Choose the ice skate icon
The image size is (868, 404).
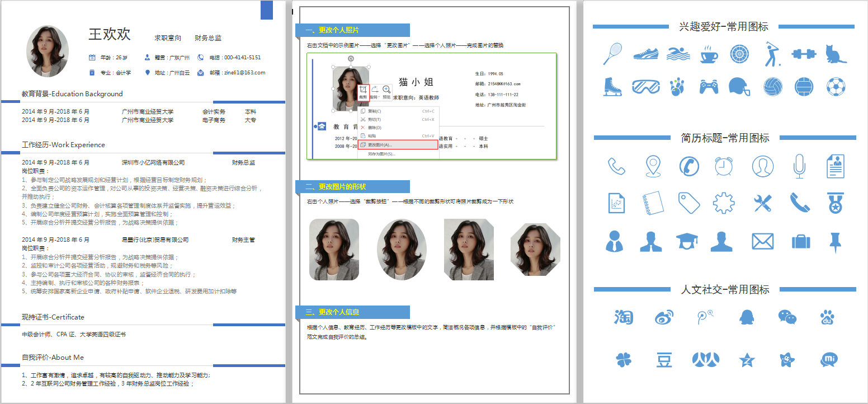(x=612, y=86)
